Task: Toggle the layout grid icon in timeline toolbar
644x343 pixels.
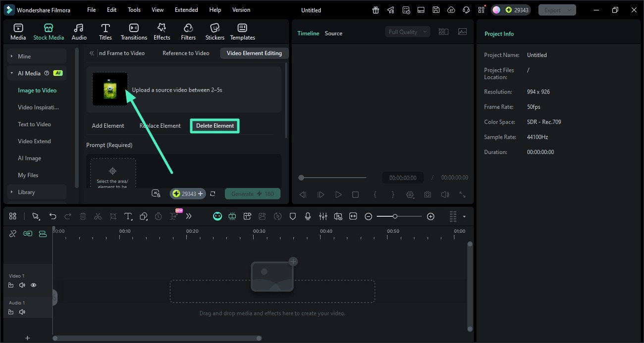Action: 13,216
